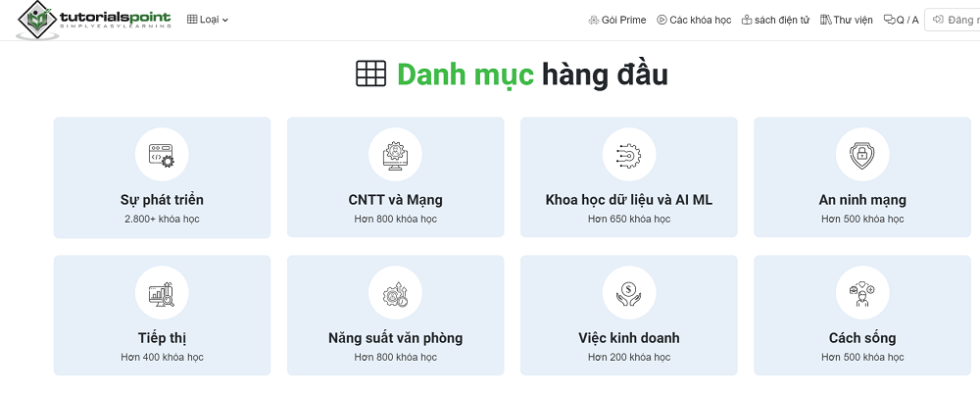Open the Năng suất văn phòng title
980x394 pixels.
(x=395, y=338)
